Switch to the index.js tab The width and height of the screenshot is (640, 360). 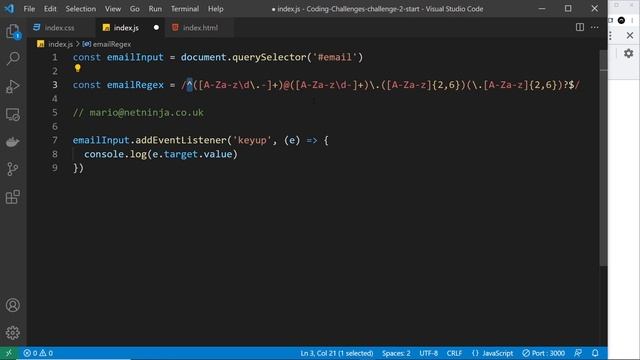[x=130, y=28]
